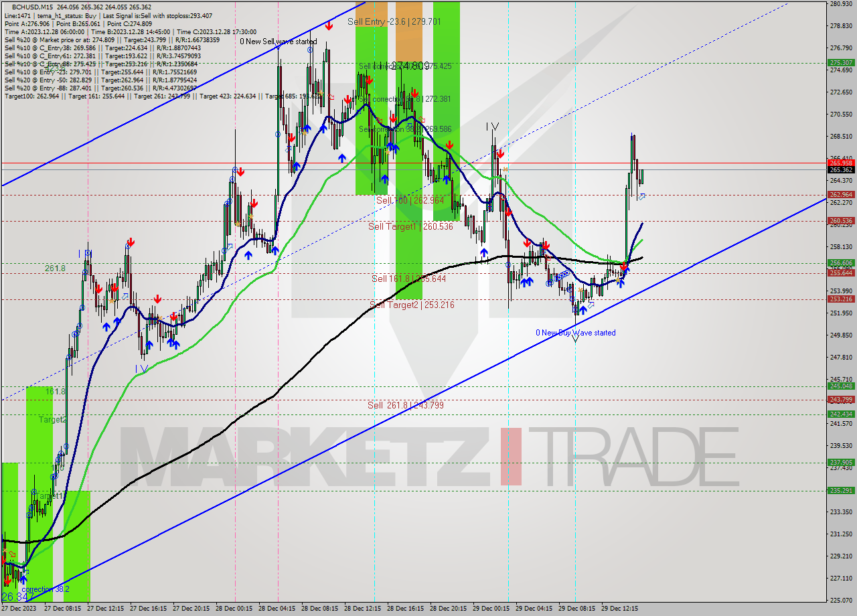Select the '29 Dec 00:15' time axis label

coord(491,609)
